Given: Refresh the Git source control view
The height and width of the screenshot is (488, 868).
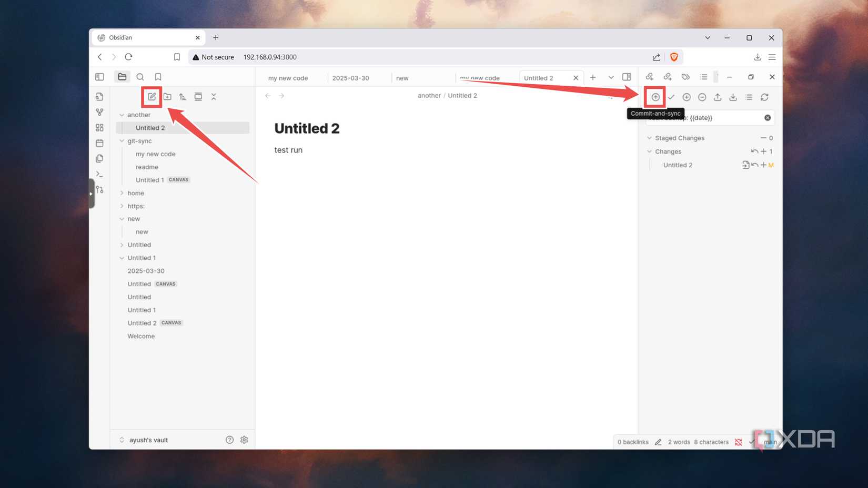Looking at the screenshot, I should point(764,97).
